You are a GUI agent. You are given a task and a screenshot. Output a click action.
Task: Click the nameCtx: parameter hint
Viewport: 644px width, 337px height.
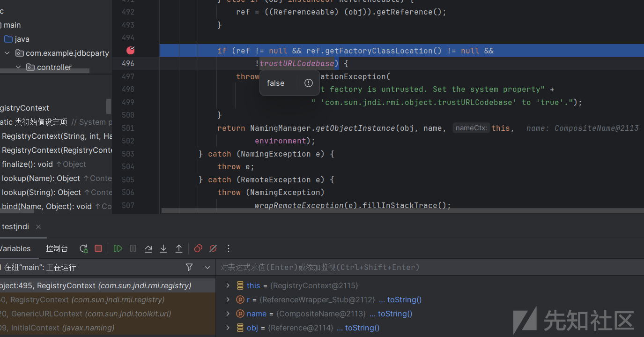pos(472,128)
